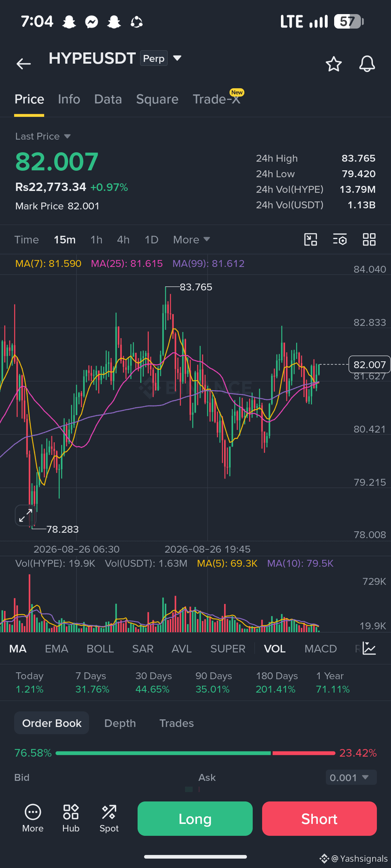Open the Square tab
This screenshot has width=391, height=868.
[157, 99]
